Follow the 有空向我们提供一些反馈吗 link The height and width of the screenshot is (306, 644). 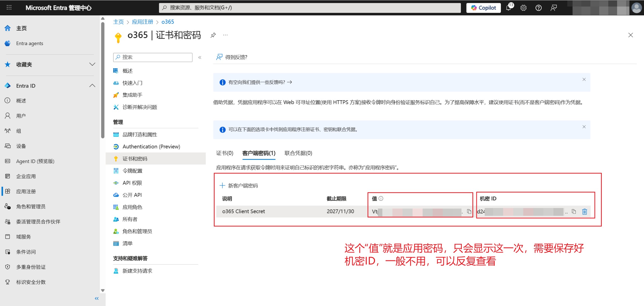(x=260, y=82)
